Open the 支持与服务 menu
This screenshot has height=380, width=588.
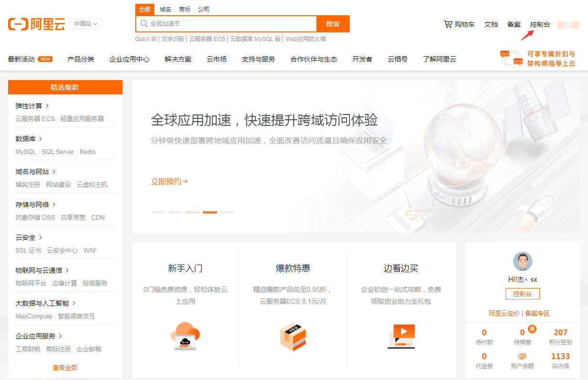pyautogui.click(x=258, y=59)
